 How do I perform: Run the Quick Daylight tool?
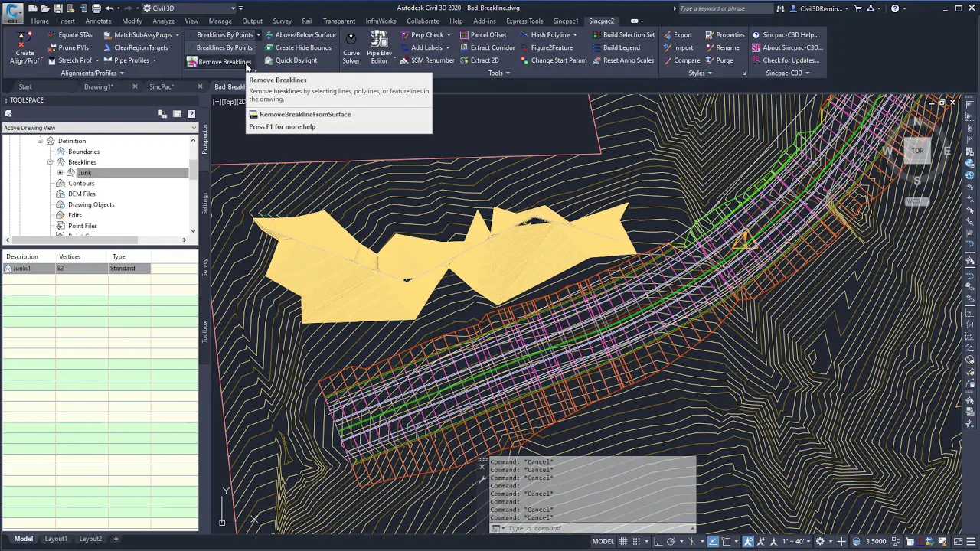click(x=290, y=60)
